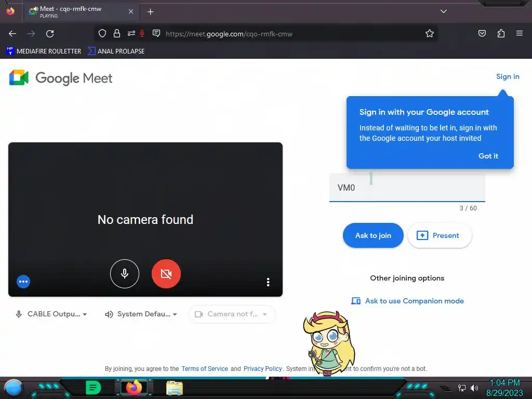Open File Explorer from the taskbar
Image resolution: width=532 pixels, height=399 pixels.
coord(175,388)
